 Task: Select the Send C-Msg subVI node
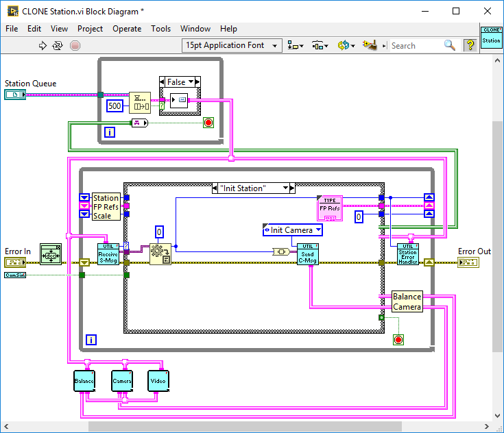(307, 254)
